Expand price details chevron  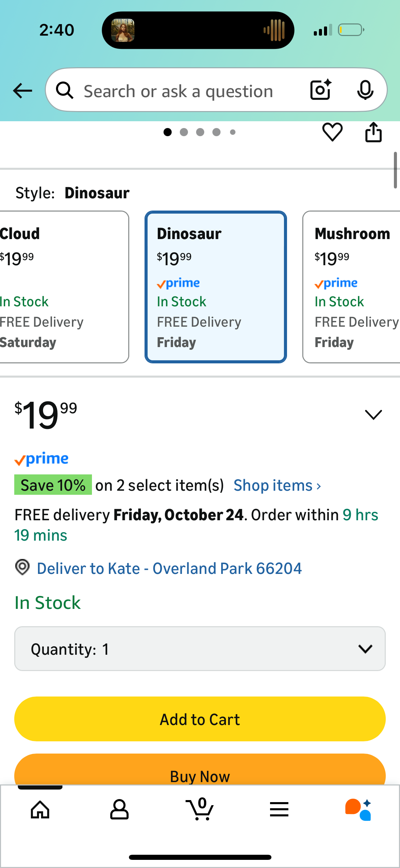click(x=373, y=415)
